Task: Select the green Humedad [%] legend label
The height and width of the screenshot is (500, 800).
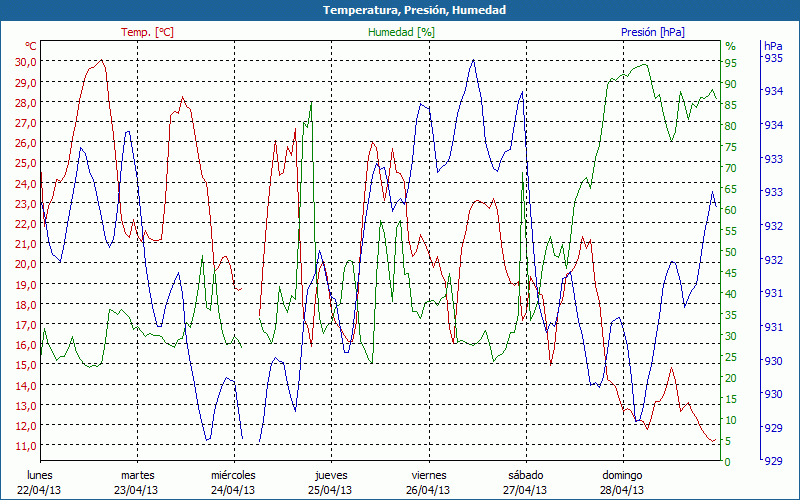Action: point(402,32)
